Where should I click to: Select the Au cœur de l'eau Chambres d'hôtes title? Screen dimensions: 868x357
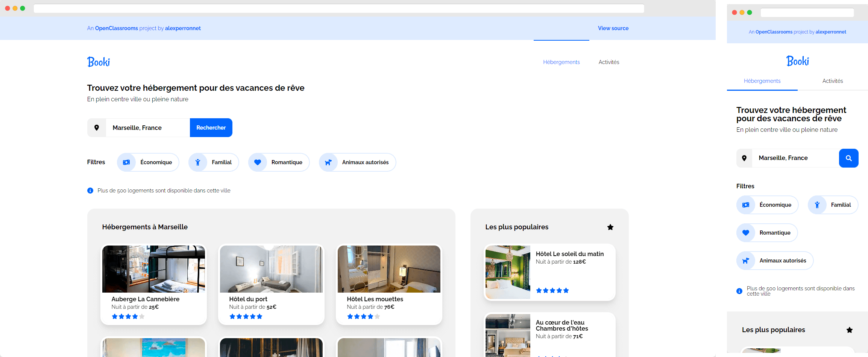pos(562,325)
